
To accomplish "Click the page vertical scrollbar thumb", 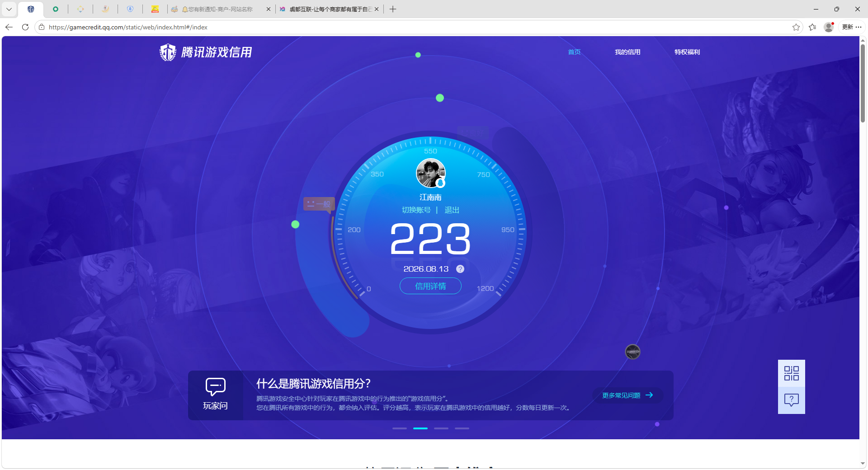I will (863, 83).
